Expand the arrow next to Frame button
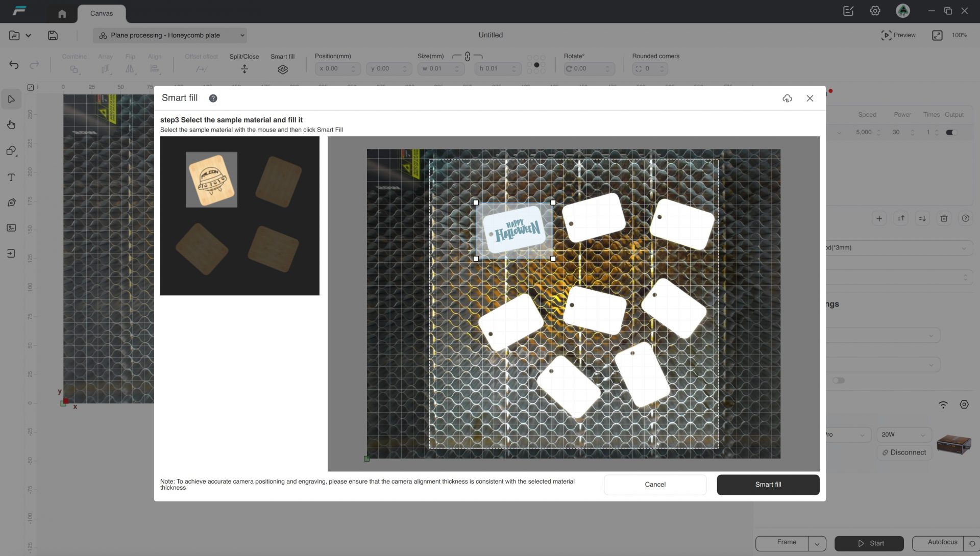Viewport: 980px width, 556px height. tap(817, 544)
